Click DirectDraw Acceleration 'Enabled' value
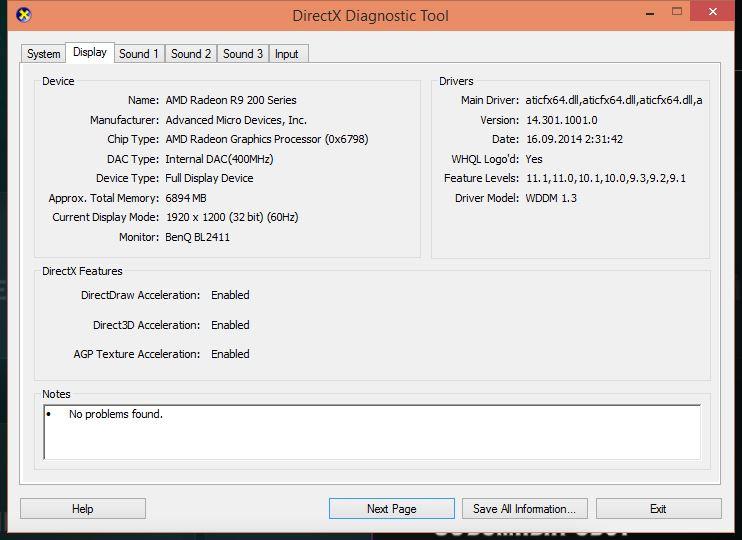Screen dimensions: 742x540 point(230,295)
